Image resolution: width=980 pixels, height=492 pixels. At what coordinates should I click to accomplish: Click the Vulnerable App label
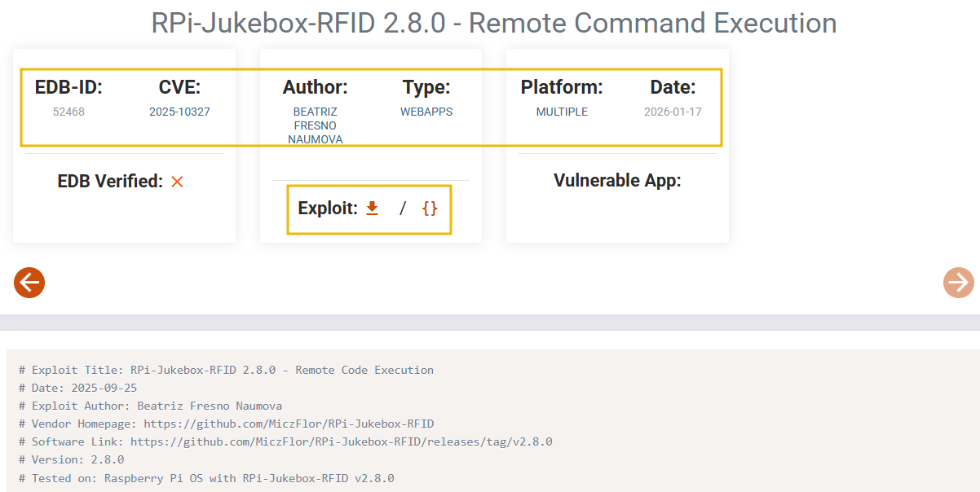[616, 181]
